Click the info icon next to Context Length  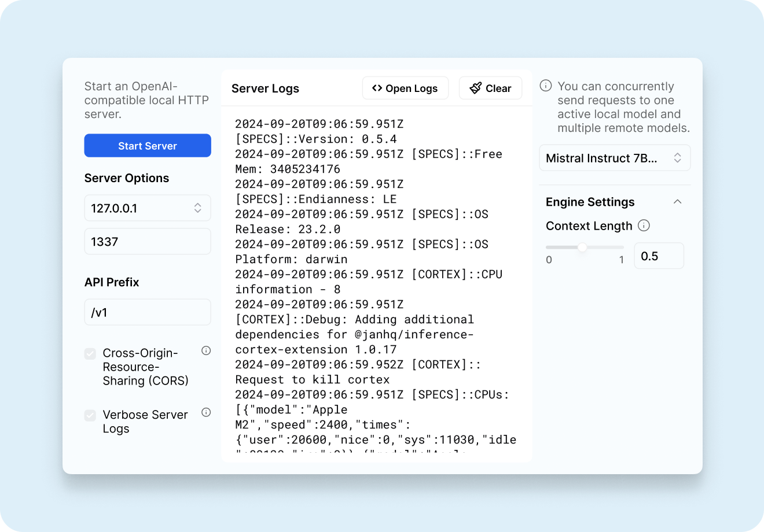click(644, 226)
